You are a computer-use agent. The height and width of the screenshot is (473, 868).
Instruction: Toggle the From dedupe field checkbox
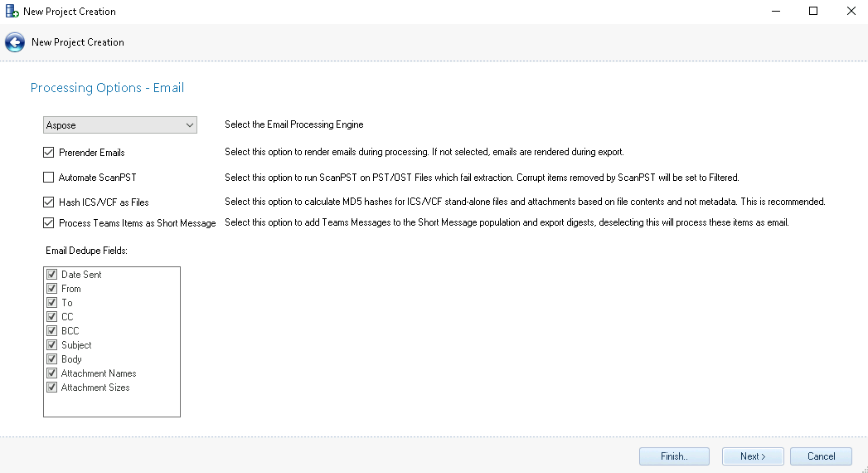pos(52,289)
